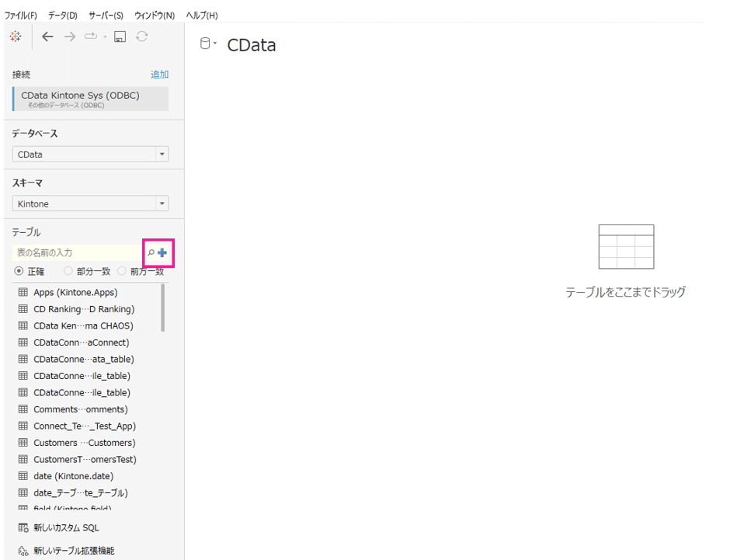The width and height of the screenshot is (737, 560).
Task: Open the ウィンドウ(N) menu
Action: point(155,16)
